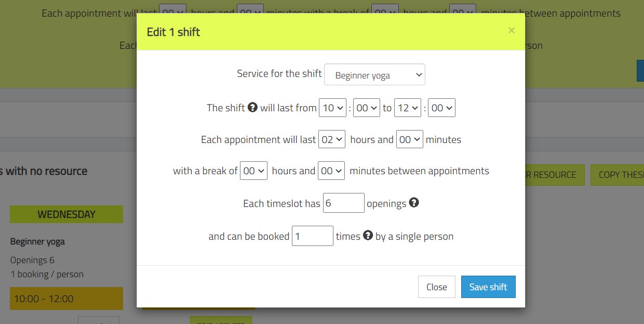Focus the timeslot openings field
Viewport: 644px width, 324px height.
pos(344,203)
